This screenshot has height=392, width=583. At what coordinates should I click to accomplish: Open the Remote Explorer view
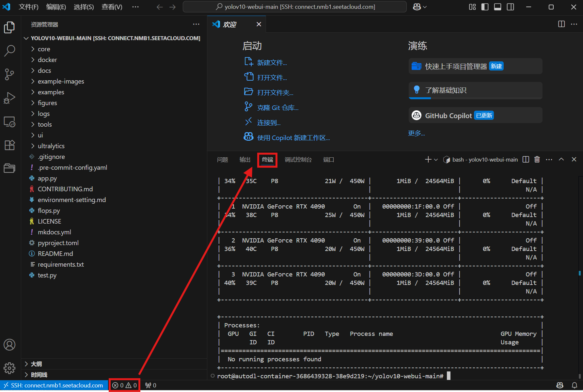tap(9, 122)
